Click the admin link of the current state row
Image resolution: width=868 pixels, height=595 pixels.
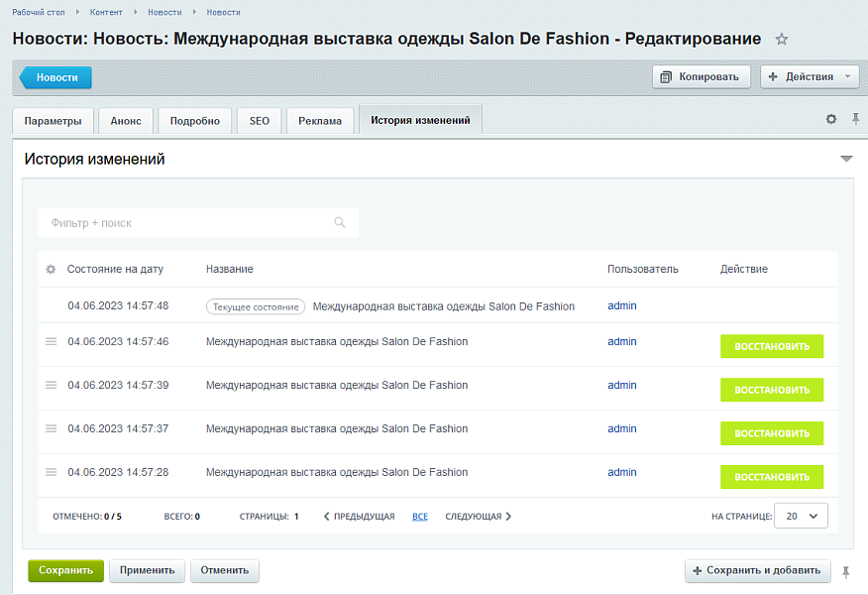pyautogui.click(x=621, y=305)
